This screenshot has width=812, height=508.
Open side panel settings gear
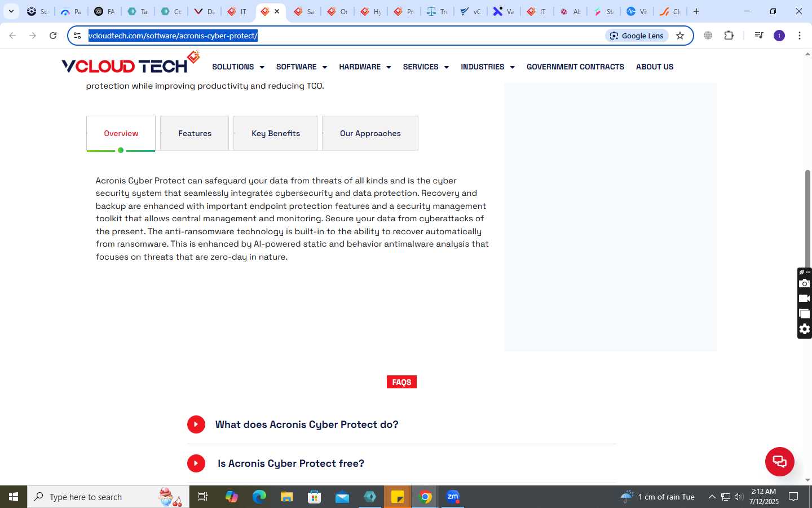(x=805, y=329)
